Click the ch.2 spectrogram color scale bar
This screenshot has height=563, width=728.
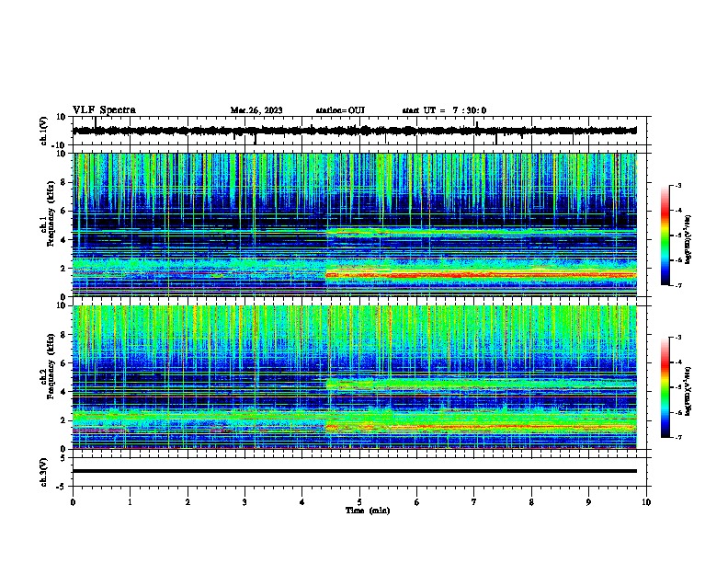tap(665, 387)
